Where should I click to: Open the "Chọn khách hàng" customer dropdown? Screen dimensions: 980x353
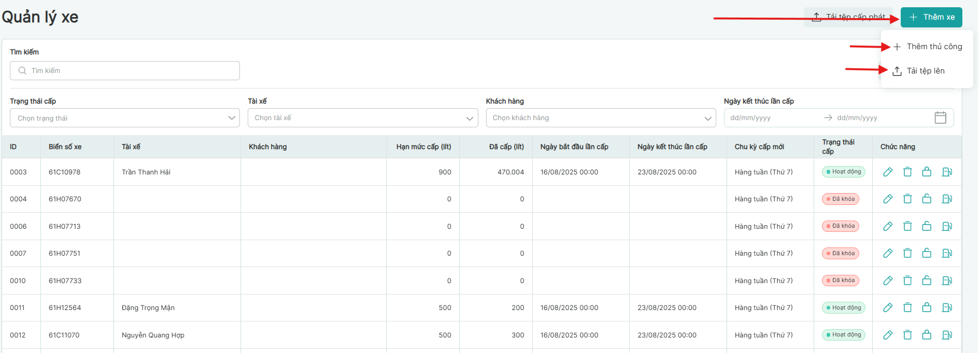pos(600,118)
